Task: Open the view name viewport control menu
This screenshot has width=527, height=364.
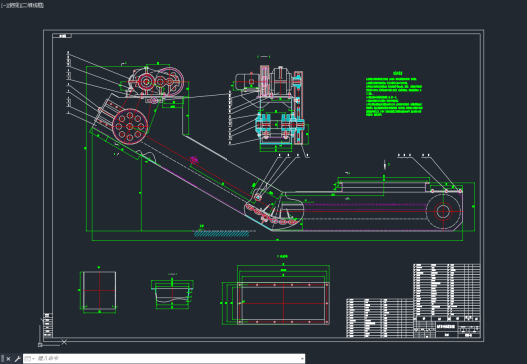Action: [13, 5]
